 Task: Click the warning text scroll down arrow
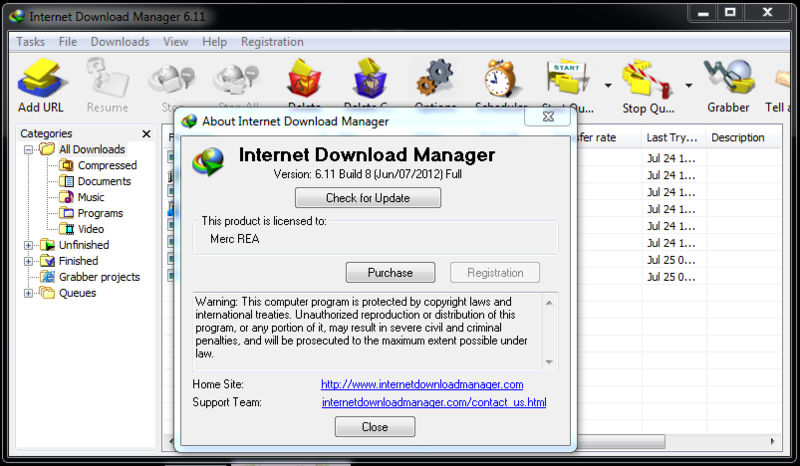pos(549,362)
